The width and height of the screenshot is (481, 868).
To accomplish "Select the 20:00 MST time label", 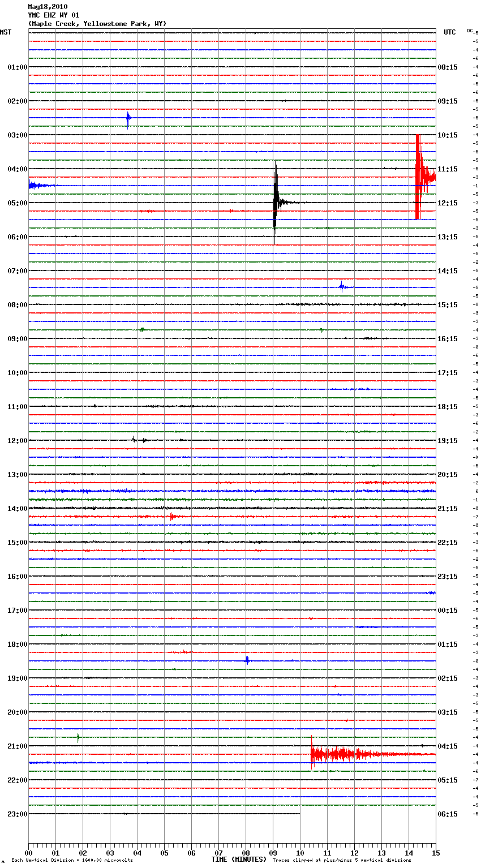I will click(17, 712).
